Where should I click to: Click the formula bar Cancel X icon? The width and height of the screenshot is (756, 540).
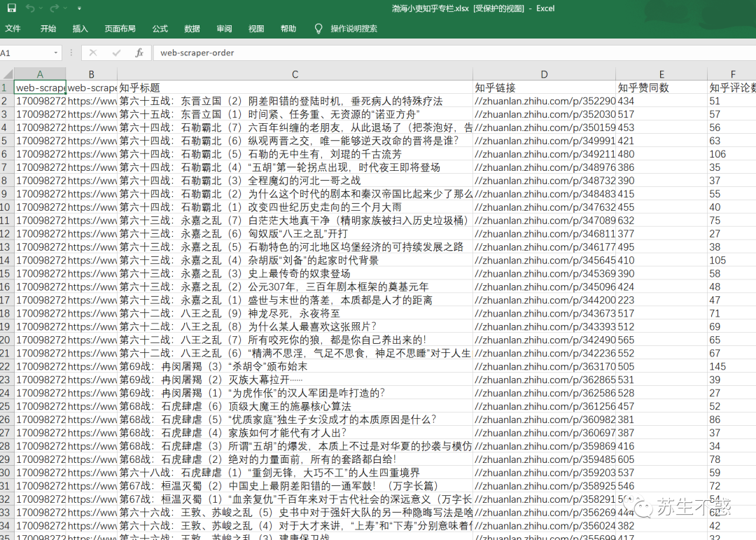pos(93,53)
